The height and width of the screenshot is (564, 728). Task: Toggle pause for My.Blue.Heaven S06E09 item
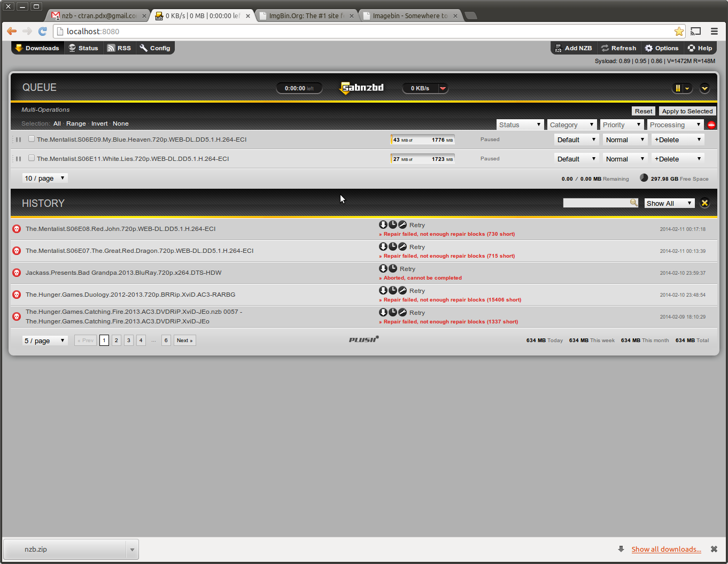18,140
